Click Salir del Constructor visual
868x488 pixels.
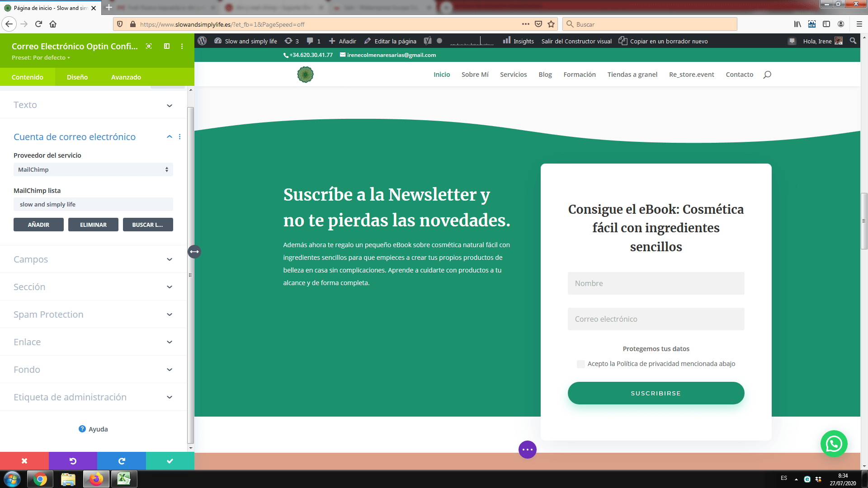(576, 41)
